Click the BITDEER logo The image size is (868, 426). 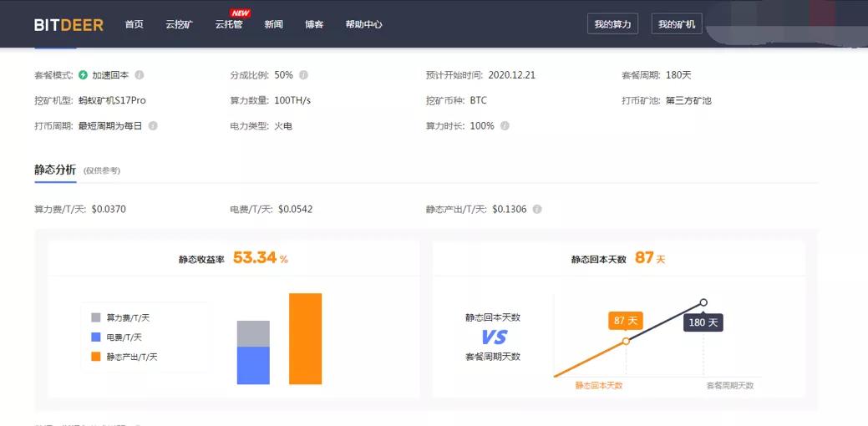click(69, 25)
